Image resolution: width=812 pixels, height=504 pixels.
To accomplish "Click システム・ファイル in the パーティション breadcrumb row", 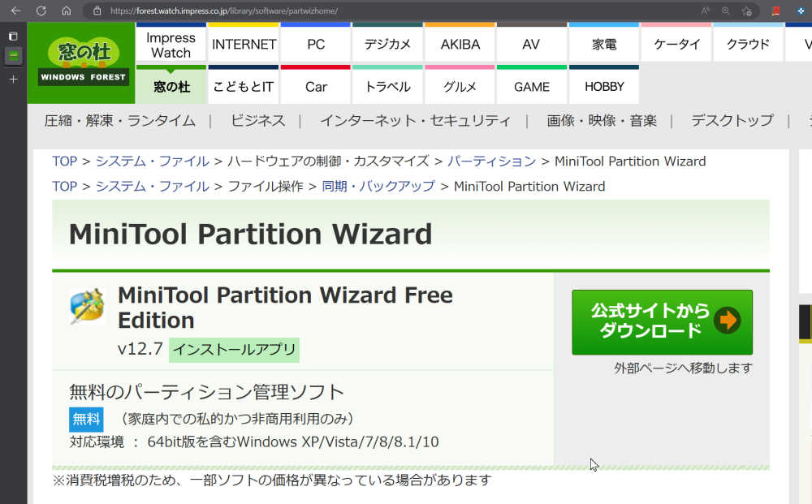I will pos(153,162).
